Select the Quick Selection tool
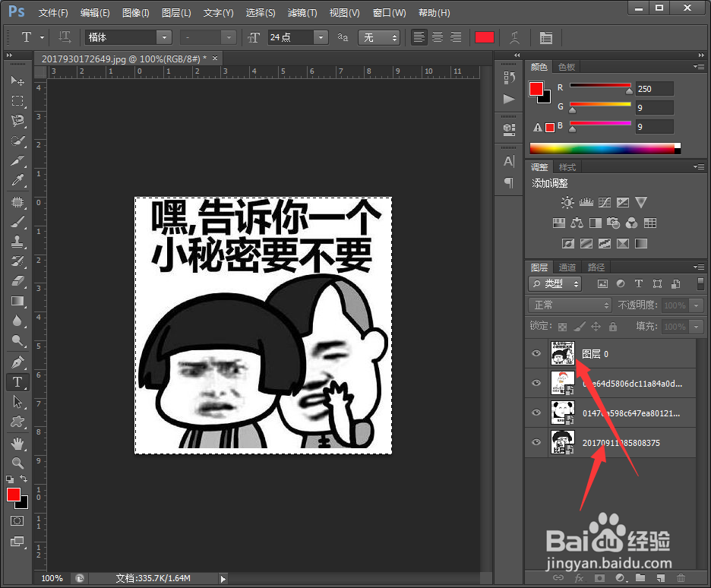The width and height of the screenshot is (711, 588). [x=17, y=141]
